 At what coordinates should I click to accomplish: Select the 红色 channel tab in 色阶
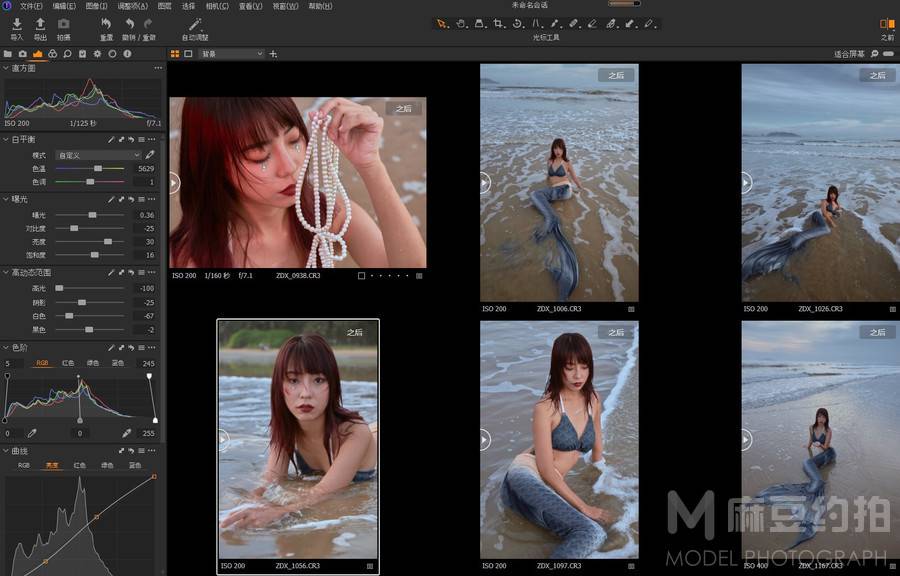point(68,363)
